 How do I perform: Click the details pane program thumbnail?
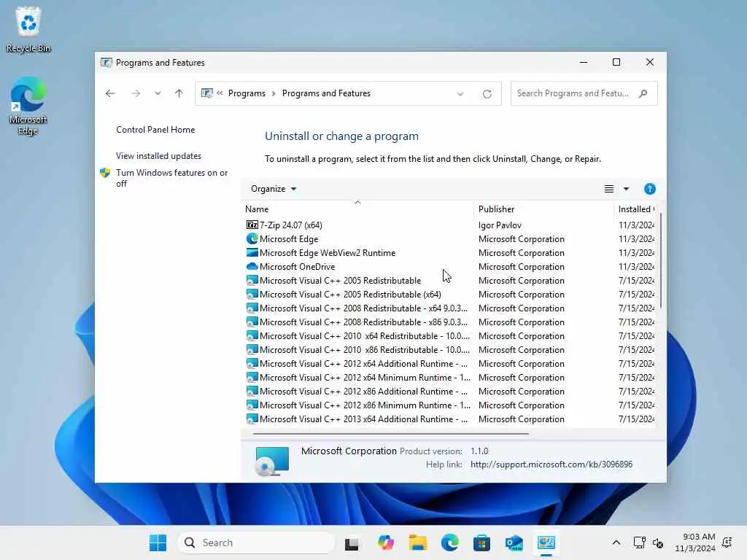click(x=272, y=461)
